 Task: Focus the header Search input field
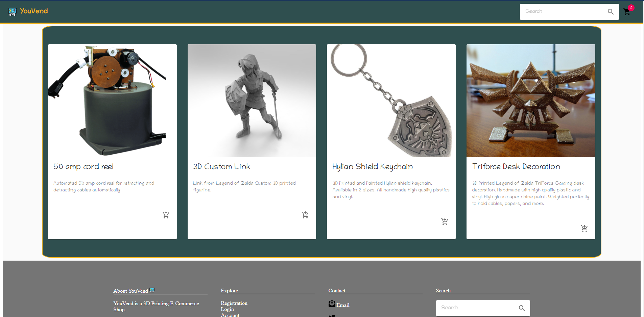pyautogui.click(x=565, y=11)
